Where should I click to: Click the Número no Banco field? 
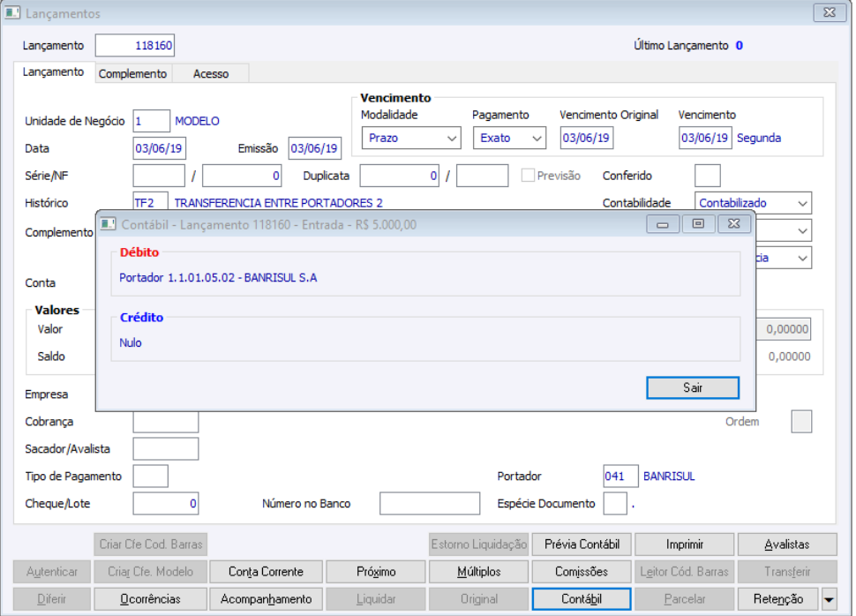(x=430, y=504)
